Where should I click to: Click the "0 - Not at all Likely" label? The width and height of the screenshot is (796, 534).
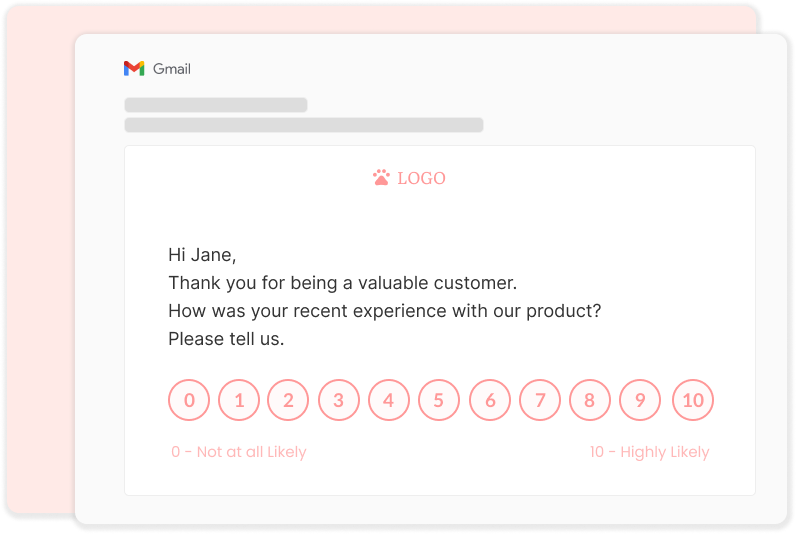(239, 452)
